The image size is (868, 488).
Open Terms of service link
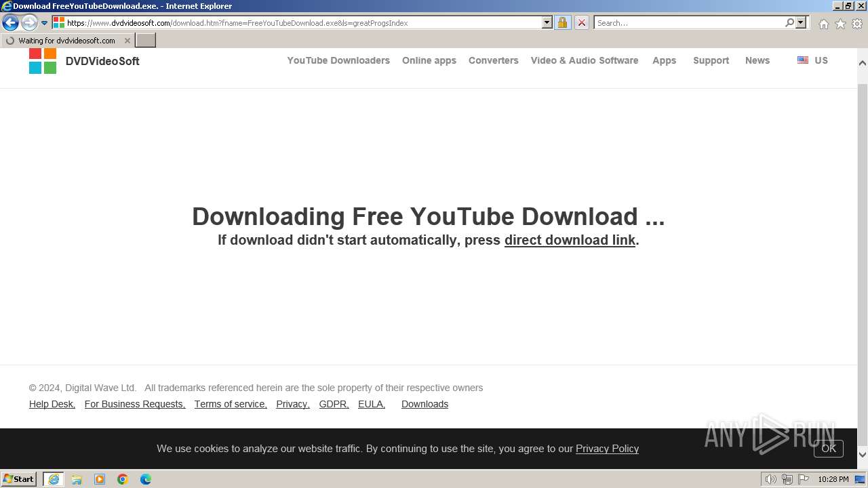tap(231, 404)
